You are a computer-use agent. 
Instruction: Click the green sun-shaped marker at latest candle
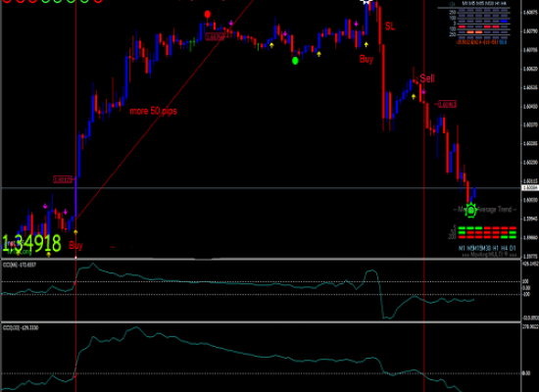[x=470, y=210]
